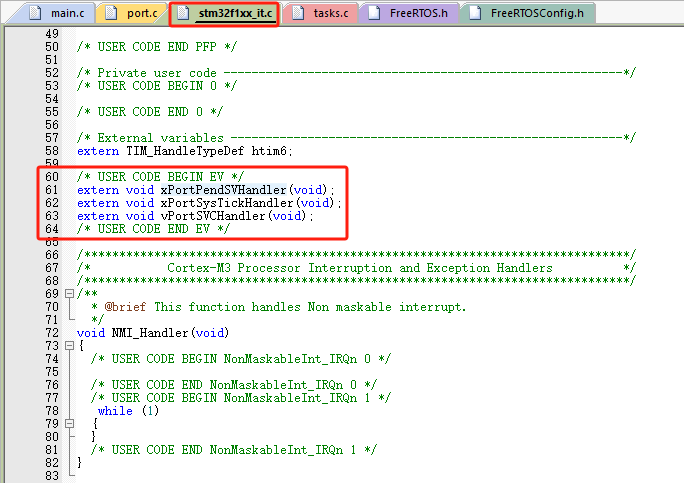Image resolution: width=684 pixels, height=483 pixels.
Task: Switch to the tasks.c tab
Action: point(321,13)
